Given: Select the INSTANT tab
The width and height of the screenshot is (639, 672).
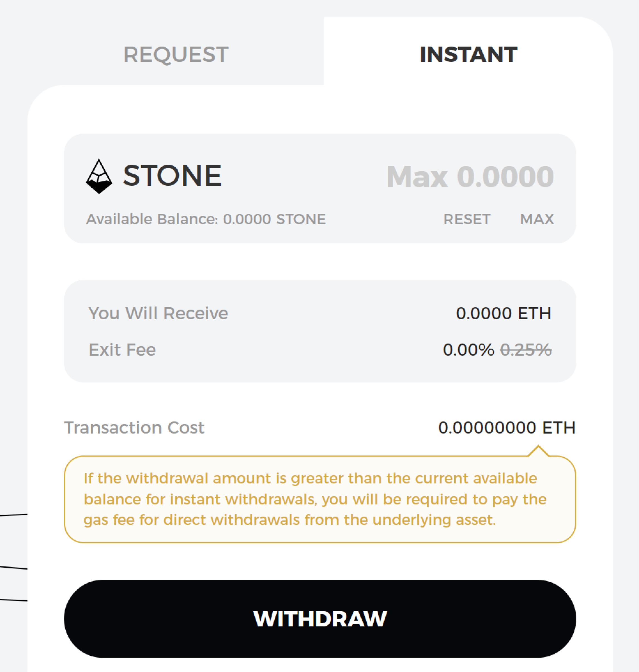Looking at the screenshot, I should tap(468, 55).
